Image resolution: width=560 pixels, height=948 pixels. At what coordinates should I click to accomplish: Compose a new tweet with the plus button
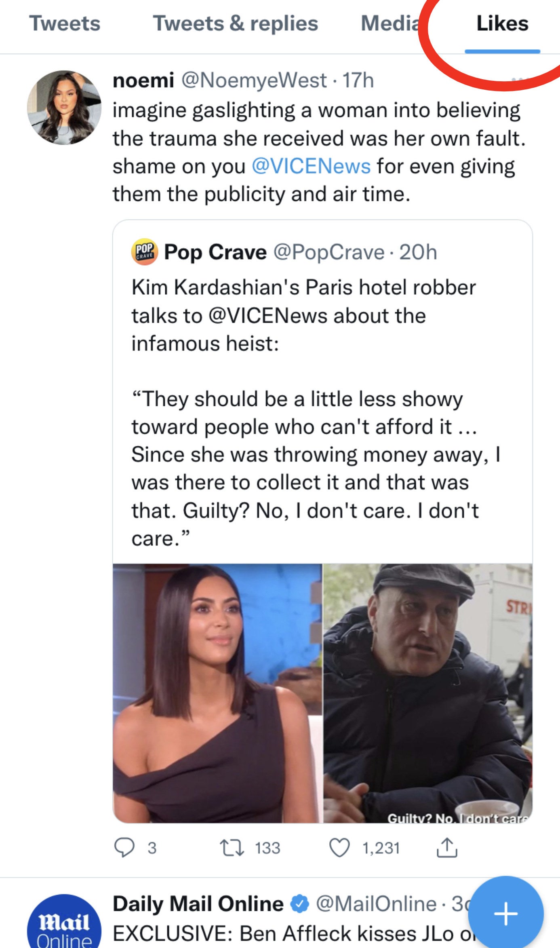click(505, 914)
